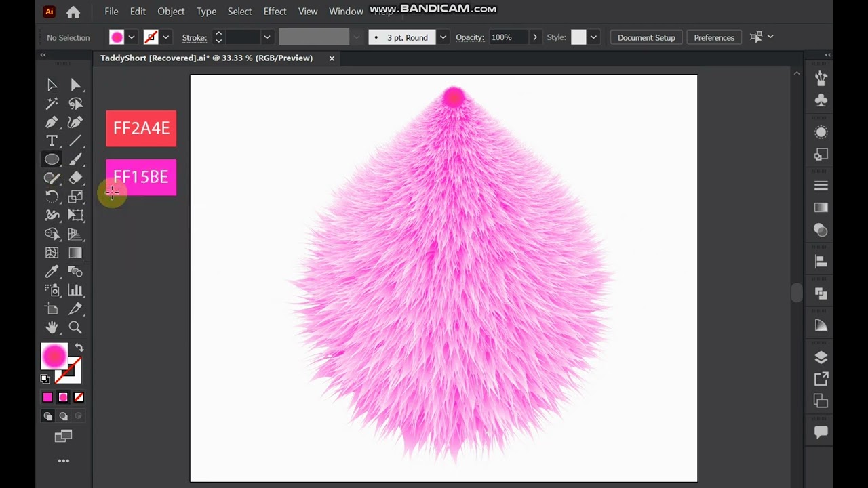Enable Draw Behind mode
This screenshot has height=488, width=868.
pyautogui.click(x=63, y=416)
